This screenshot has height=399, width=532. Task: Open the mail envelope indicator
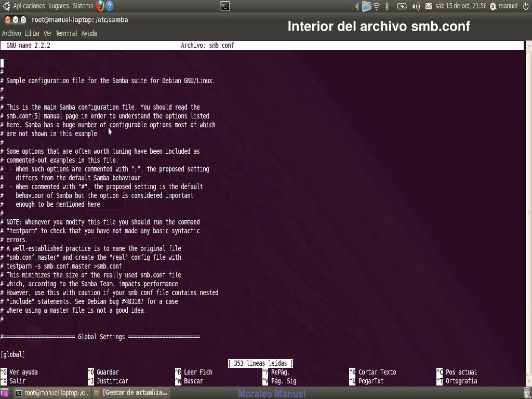429,6
